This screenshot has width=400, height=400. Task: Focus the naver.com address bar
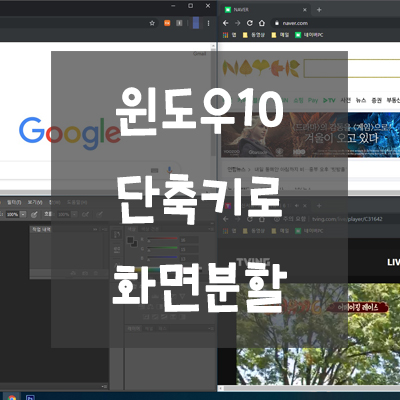click(x=335, y=23)
